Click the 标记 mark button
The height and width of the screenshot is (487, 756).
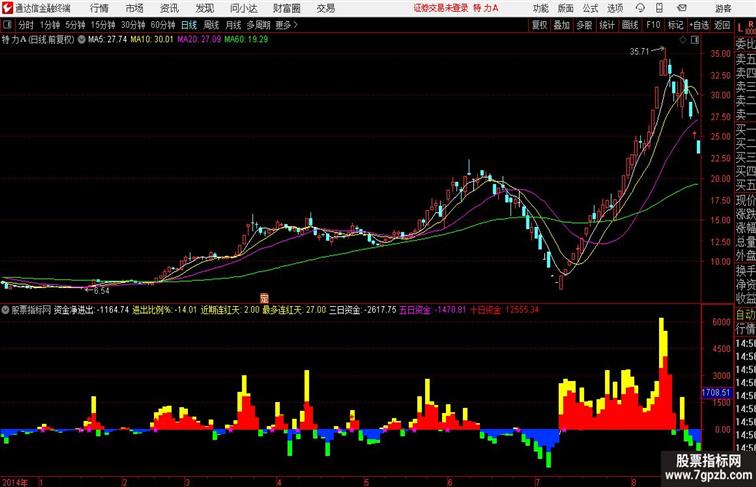(x=675, y=25)
